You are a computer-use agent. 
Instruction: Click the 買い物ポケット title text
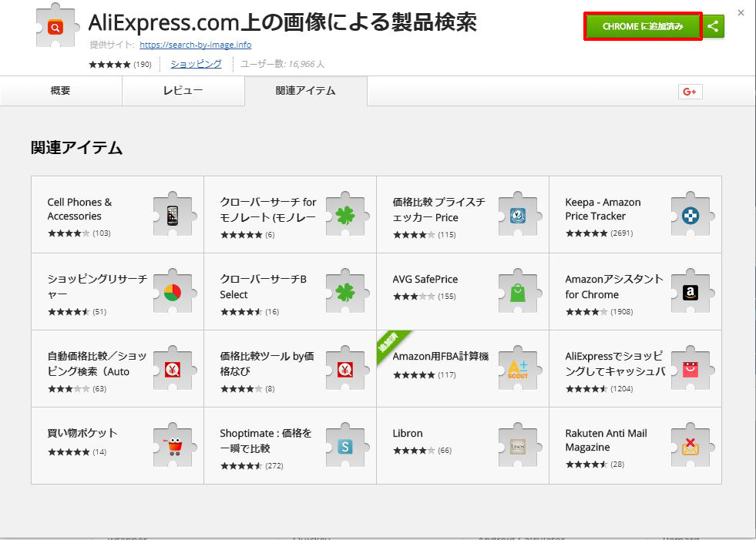[x=82, y=433]
